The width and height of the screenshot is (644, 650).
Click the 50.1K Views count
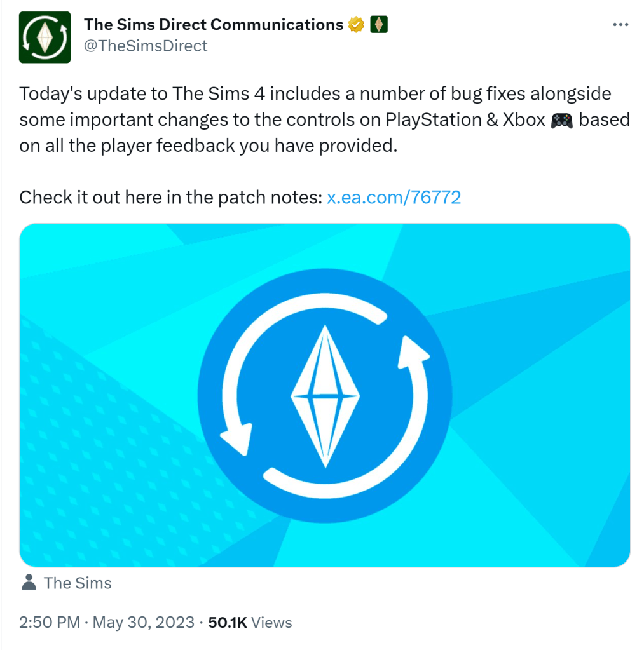[250, 622]
